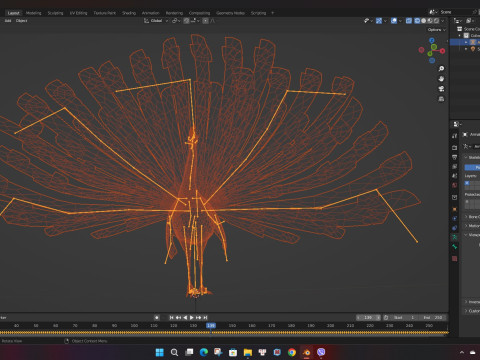Click the pan hand viewport icon

click(x=441, y=79)
